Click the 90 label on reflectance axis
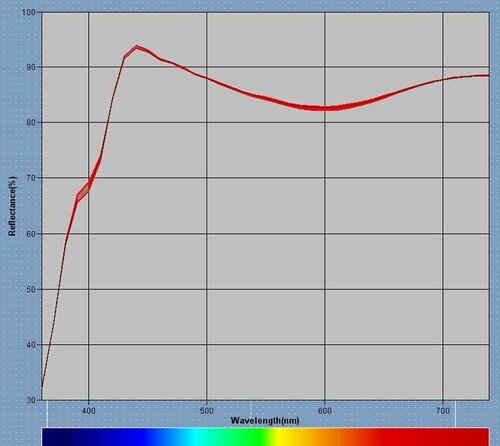500x446 pixels. pyautogui.click(x=31, y=67)
